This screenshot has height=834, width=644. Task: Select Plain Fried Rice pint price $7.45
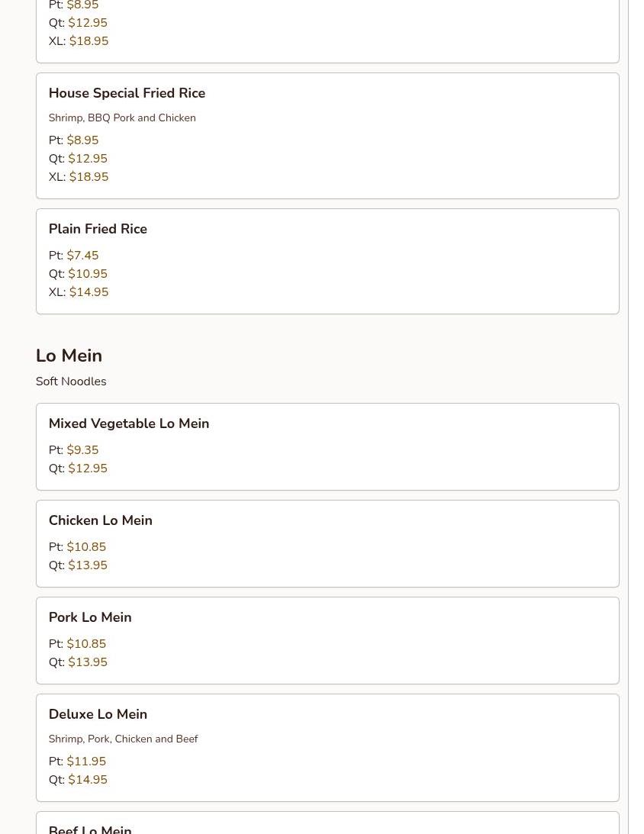82,256
